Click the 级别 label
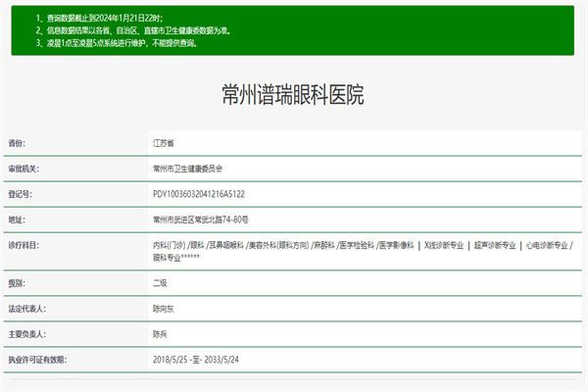This screenshot has width=588, height=392. pyautogui.click(x=17, y=283)
